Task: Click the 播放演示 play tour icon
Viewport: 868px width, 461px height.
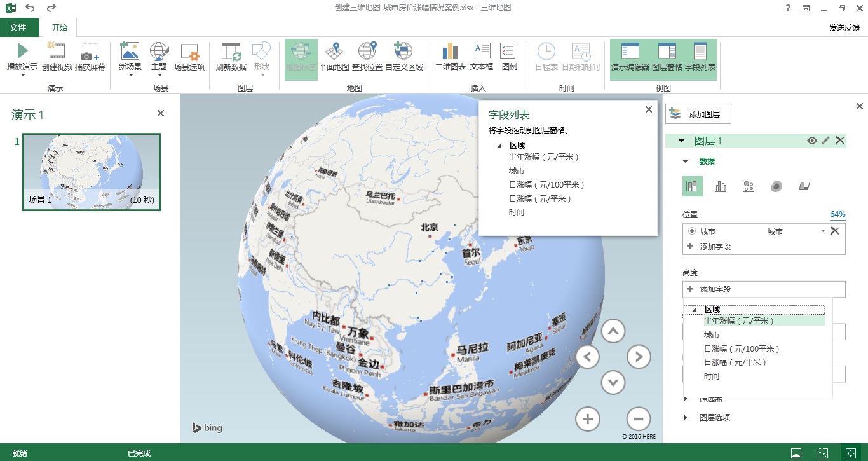Action: click(22, 52)
